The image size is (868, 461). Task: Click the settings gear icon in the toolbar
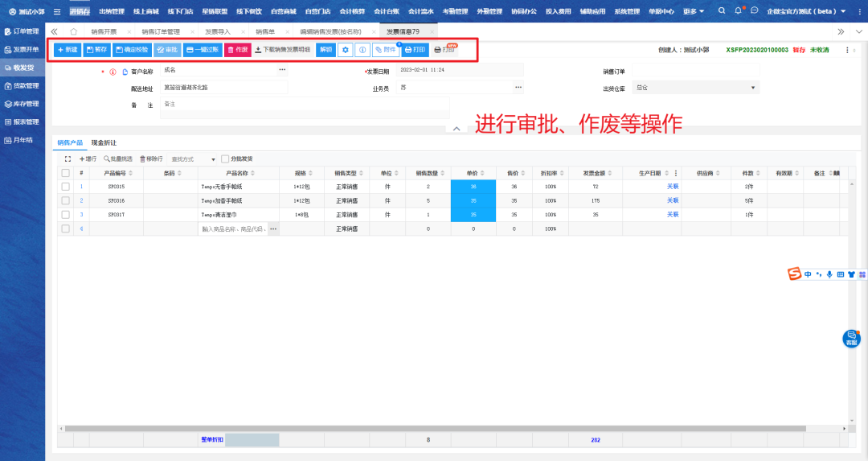click(346, 50)
